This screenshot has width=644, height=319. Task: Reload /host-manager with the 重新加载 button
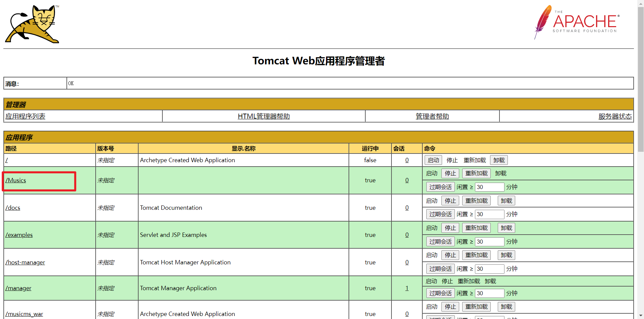click(x=476, y=255)
